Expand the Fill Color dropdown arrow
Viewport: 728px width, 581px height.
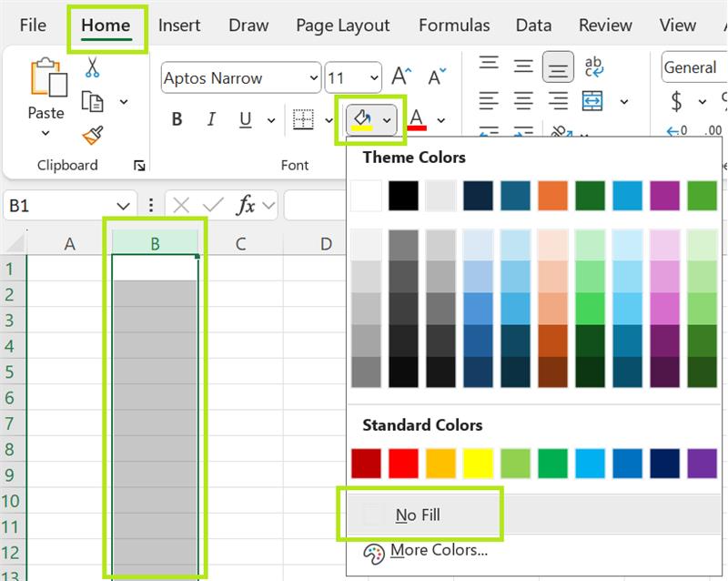(387, 120)
